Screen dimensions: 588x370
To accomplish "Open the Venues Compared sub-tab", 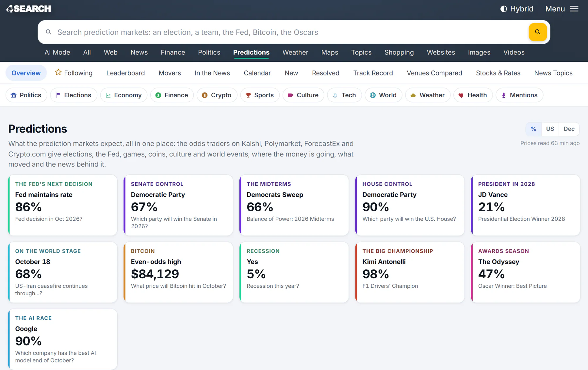I will (434, 73).
